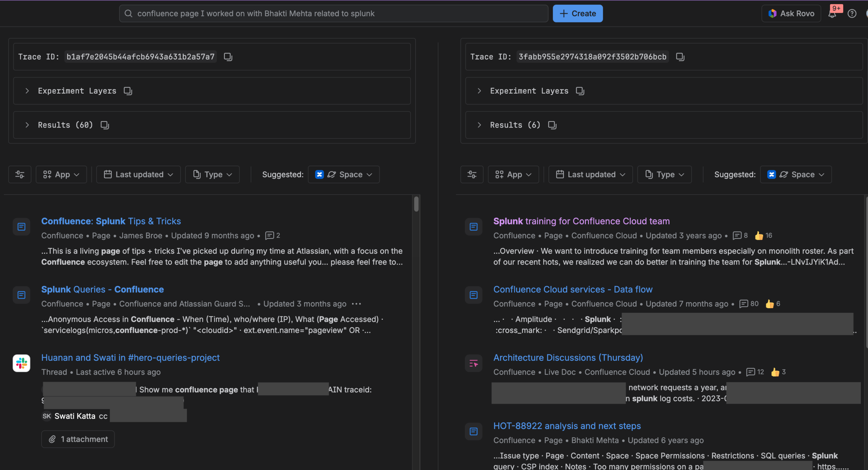This screenshot has width=868, height=470.
Task: Open Last updated filter in left panel
Action: point(138,174)
